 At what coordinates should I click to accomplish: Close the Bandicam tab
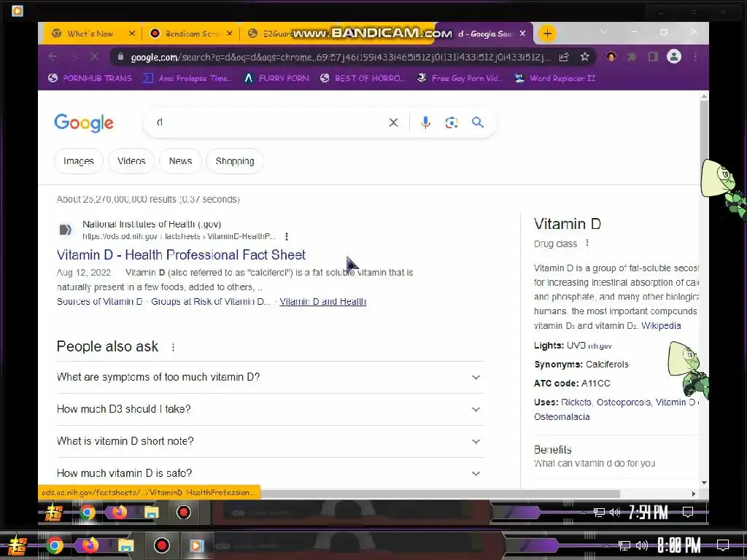229,34
